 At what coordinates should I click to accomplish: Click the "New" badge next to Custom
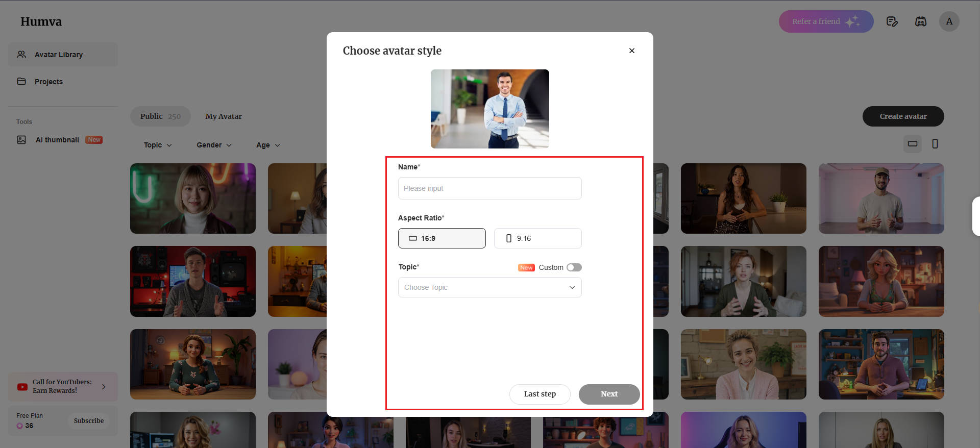coord(526,267)
